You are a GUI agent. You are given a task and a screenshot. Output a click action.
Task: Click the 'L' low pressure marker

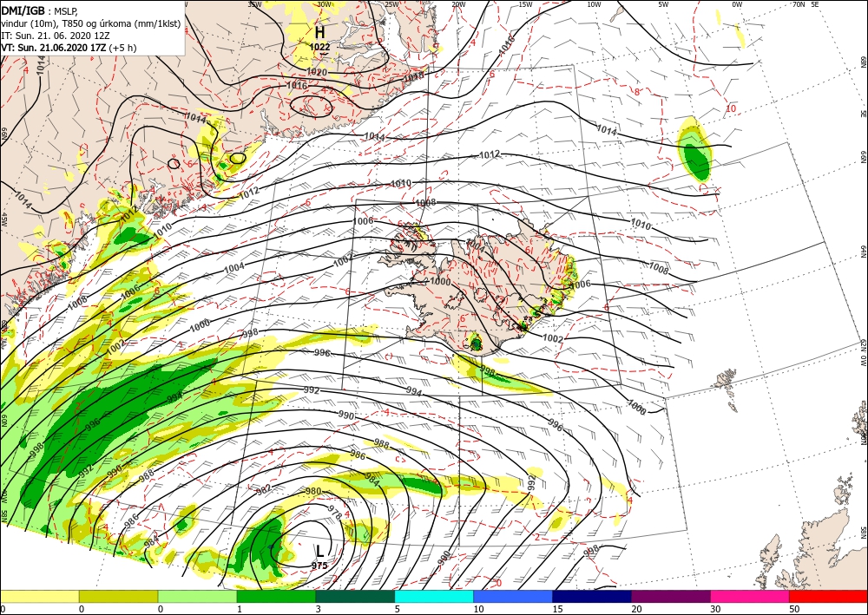pyautogui.click(x=320, y=551)
